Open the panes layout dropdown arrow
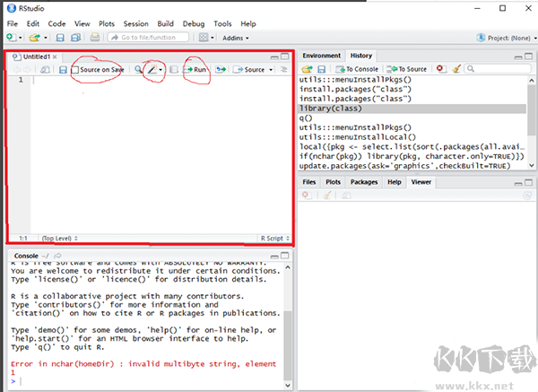Screen dimensions: 538x392 point(213,38)
